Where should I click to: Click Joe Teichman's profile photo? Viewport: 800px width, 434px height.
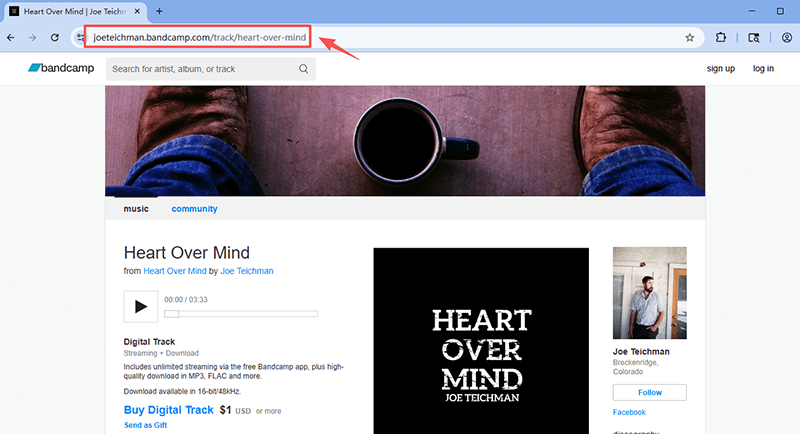649,293
